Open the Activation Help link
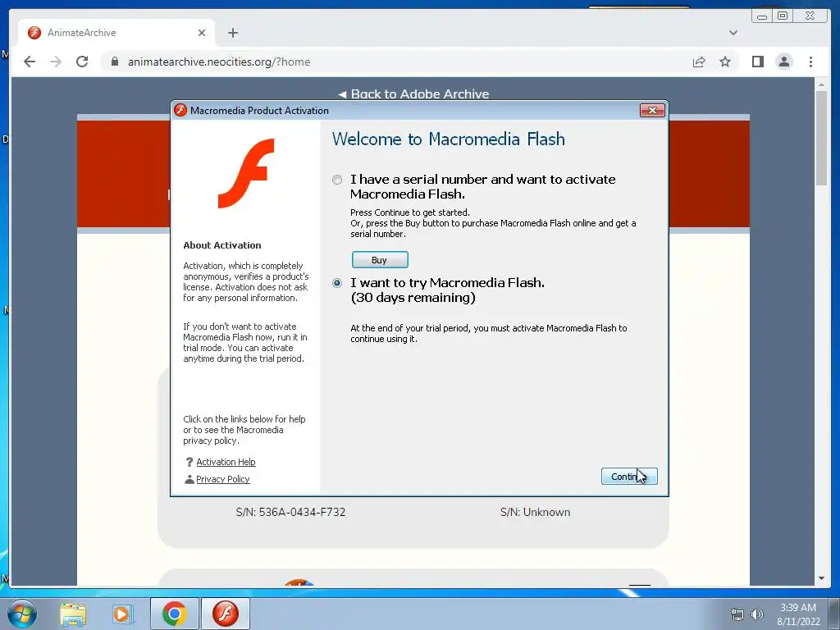The height and width of the screenshot is (630, 840). [x=226, y=462]
